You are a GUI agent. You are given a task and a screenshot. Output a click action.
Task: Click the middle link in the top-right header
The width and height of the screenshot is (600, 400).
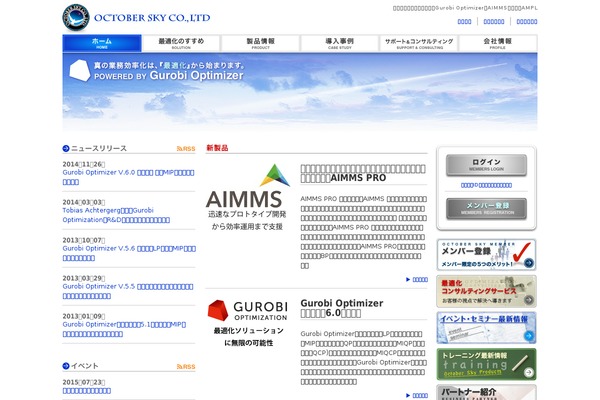tap(494, 22)
